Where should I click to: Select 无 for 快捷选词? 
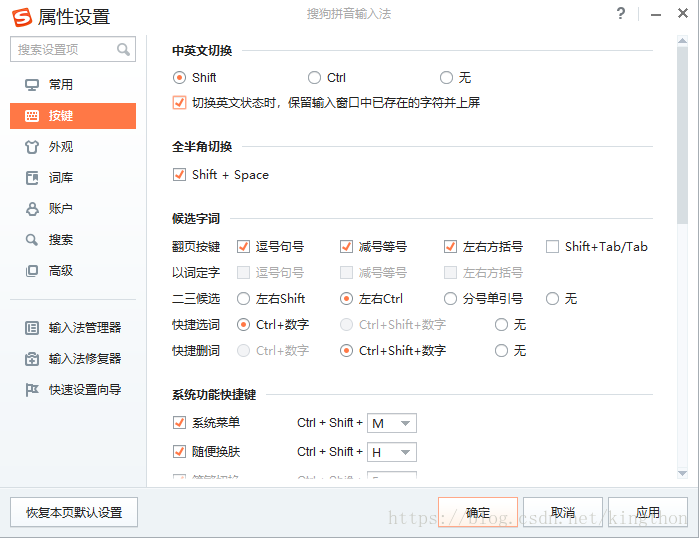pos(502,324)
